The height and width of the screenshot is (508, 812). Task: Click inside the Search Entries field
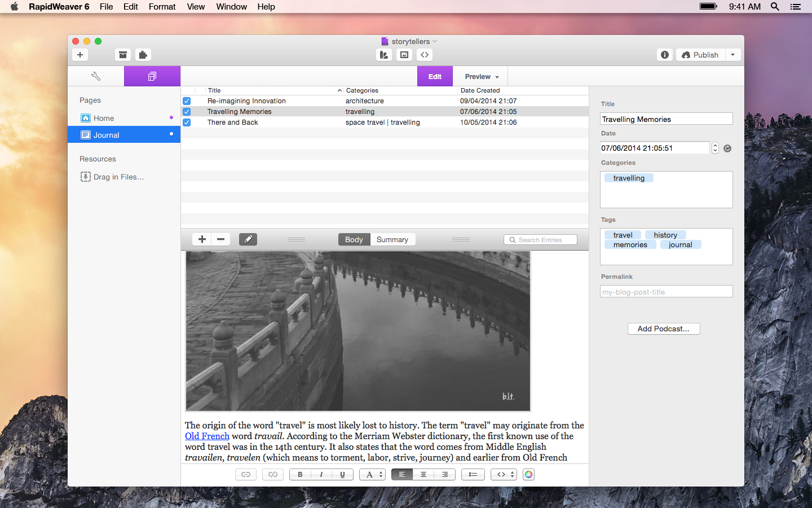pos(540,239)
